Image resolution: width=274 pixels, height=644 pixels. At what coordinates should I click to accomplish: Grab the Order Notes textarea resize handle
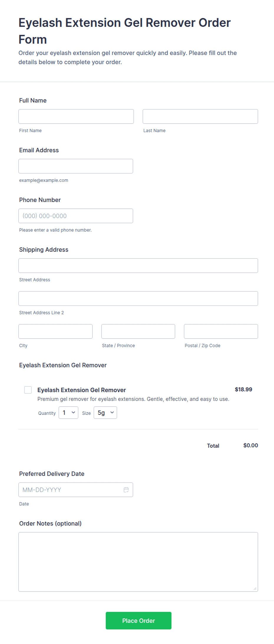point(255,589)
